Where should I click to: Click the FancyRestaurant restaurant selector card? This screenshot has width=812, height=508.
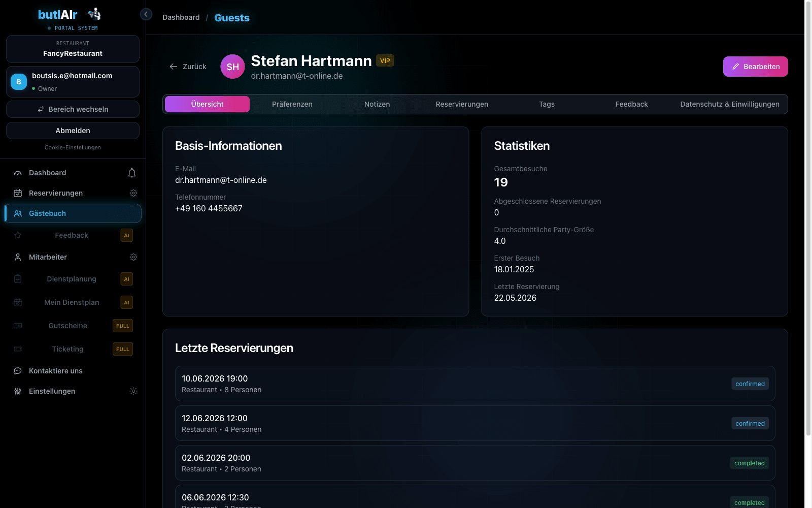(x=73, y=49)
